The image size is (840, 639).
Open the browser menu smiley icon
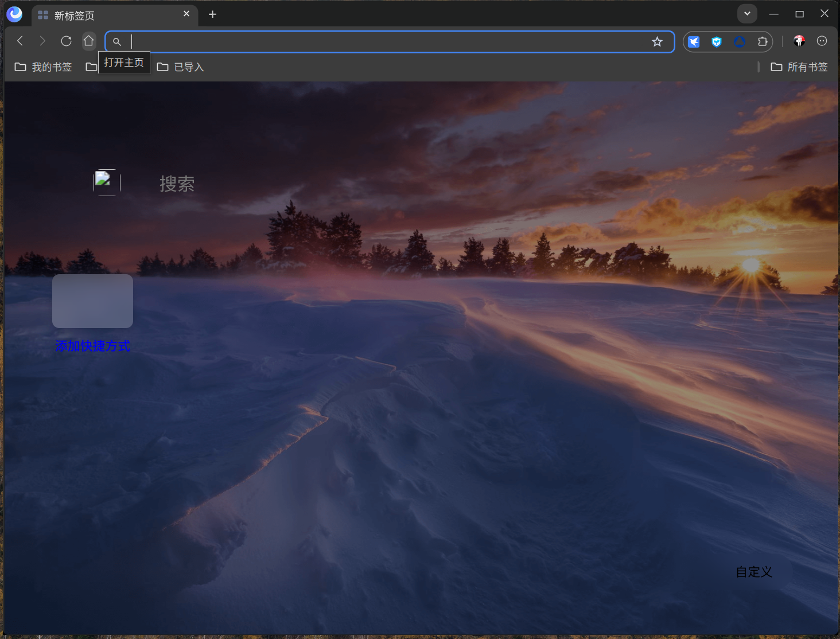(822, 41)
